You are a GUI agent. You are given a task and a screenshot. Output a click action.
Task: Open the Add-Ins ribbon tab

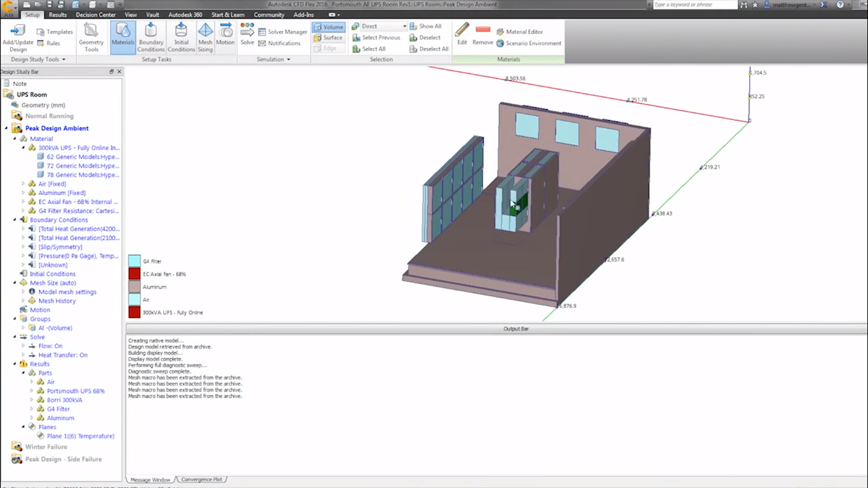pyautogui.click(x=304, y=15)
